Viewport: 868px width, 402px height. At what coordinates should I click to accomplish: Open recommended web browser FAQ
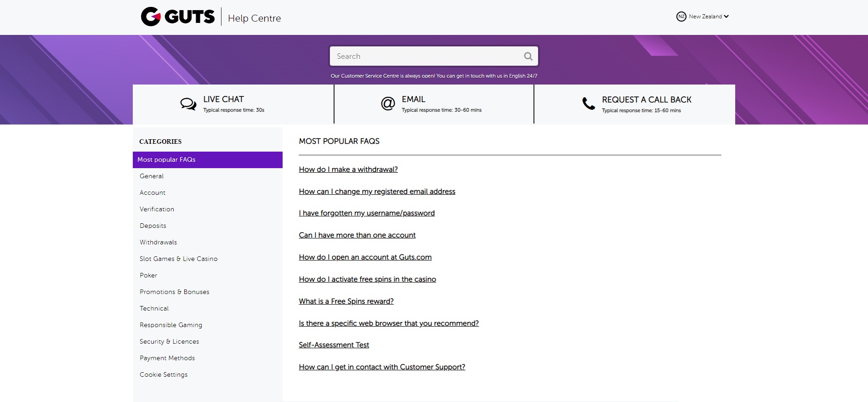coord(389,323)
